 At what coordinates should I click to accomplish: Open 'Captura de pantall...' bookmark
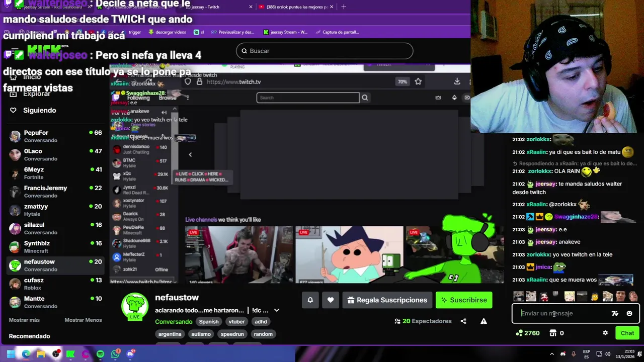pos(337,32)
